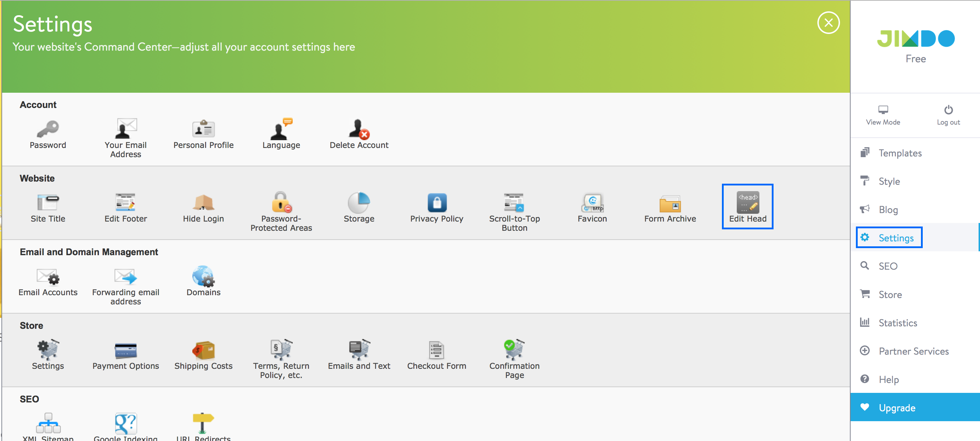Click the Delete Account icon

[358, 130]
